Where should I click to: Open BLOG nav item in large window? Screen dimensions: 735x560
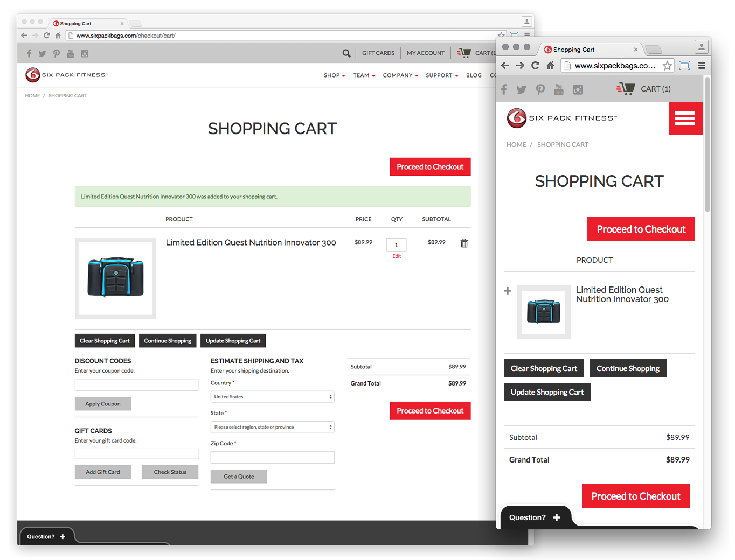pos(474,75)
